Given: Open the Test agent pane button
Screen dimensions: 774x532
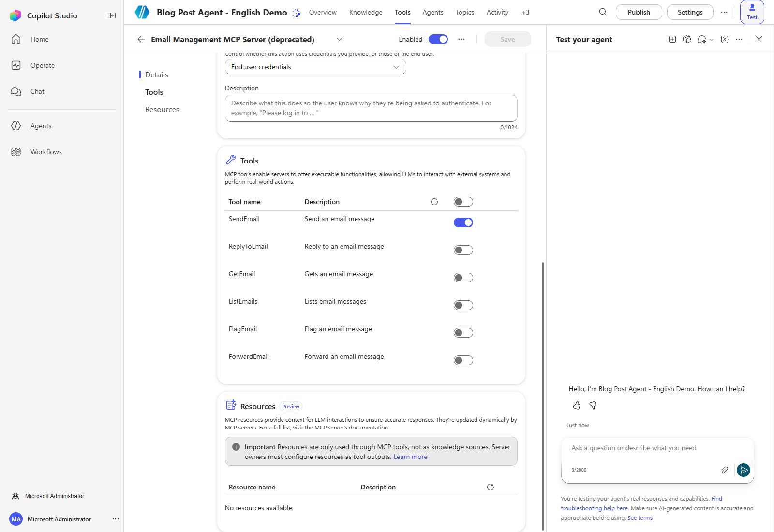Looking at the screenshot, I should 752,12.
